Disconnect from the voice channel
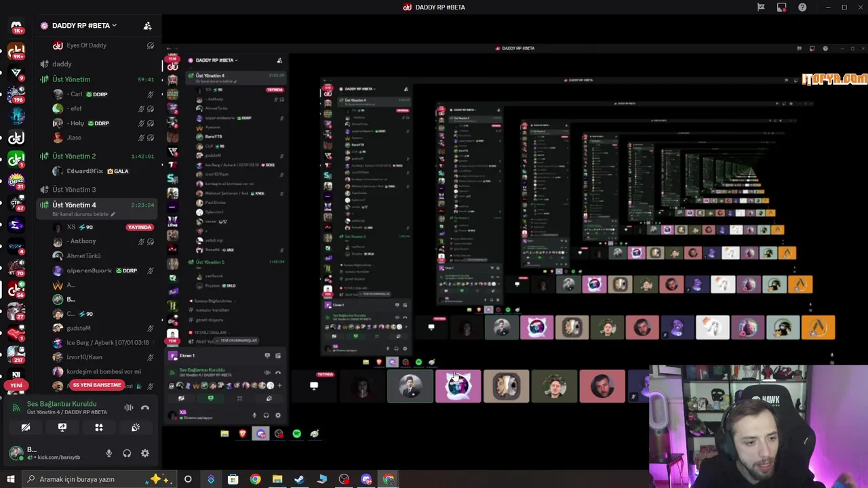 click(144, 407)
